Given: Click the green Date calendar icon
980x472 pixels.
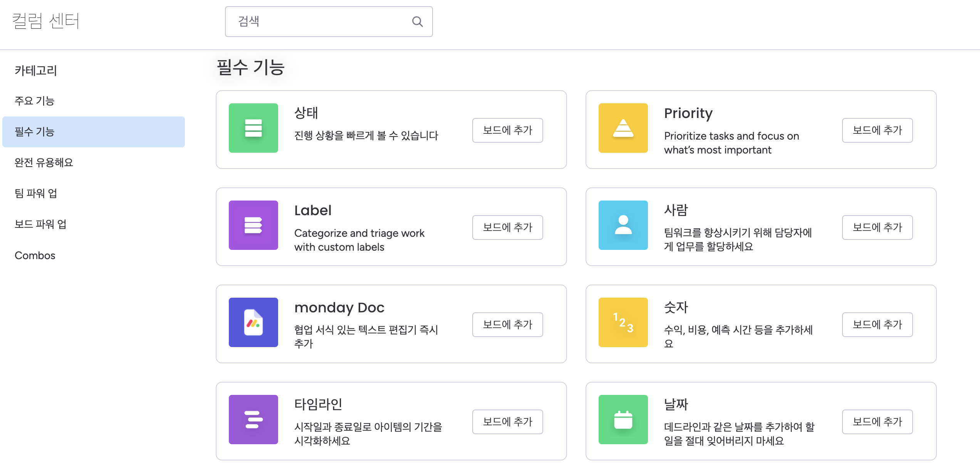Looking at the screenshot, I should [623, 420].
